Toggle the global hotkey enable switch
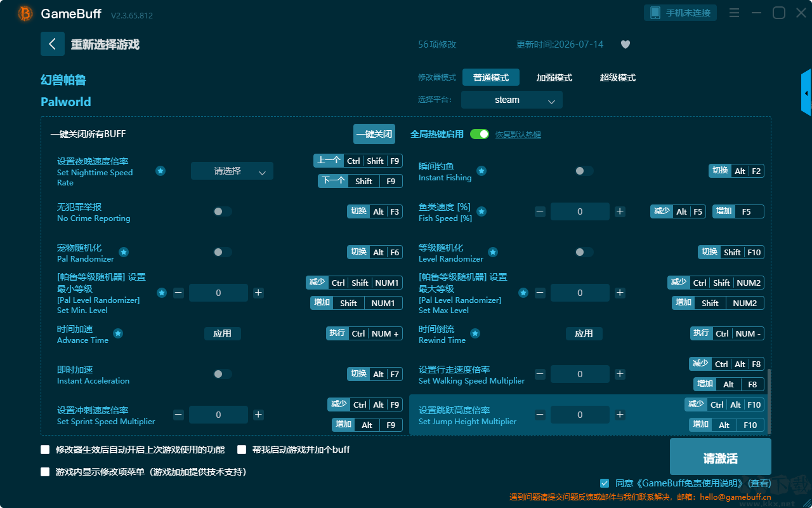 [x=480, y=134]
